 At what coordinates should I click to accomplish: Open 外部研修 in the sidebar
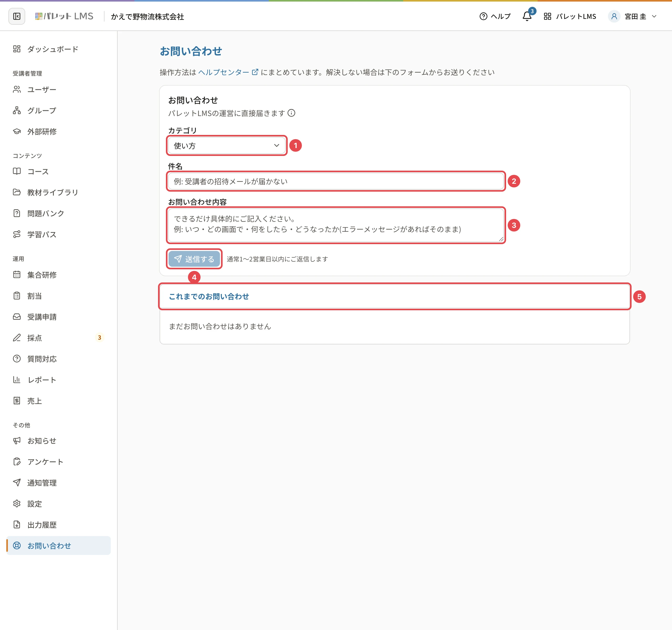[59, 132]
